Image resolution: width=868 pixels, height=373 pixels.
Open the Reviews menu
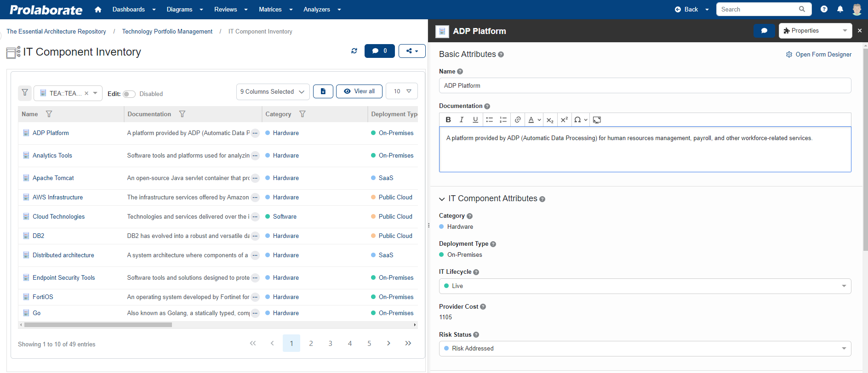click(x=231, y=10)
